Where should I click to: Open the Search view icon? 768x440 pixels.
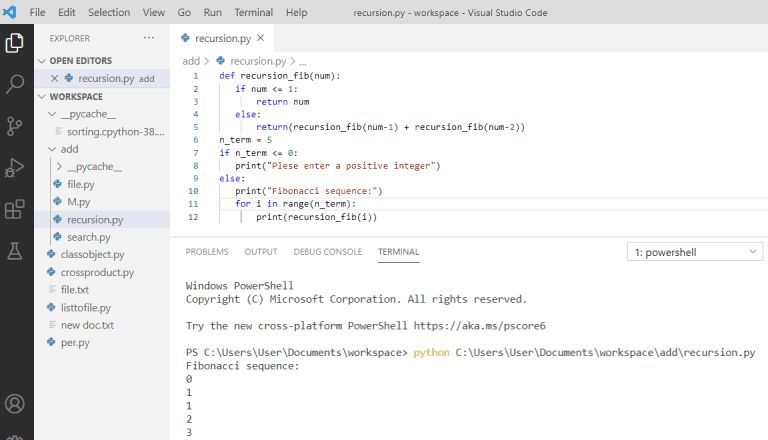tap(14, 84)
